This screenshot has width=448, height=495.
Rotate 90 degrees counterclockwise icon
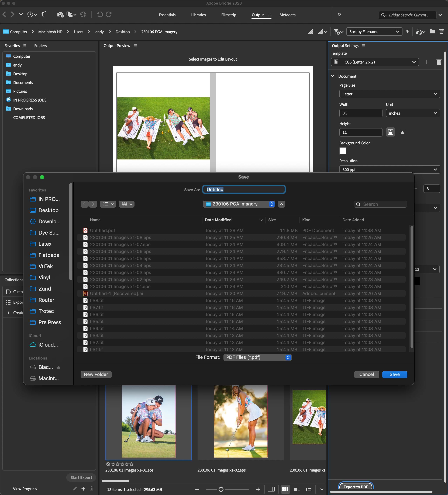pos(100,15)
